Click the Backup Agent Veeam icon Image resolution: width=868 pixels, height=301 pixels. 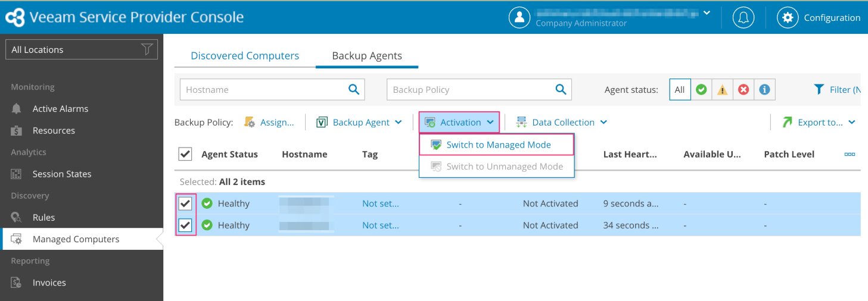tap(322, 122)
